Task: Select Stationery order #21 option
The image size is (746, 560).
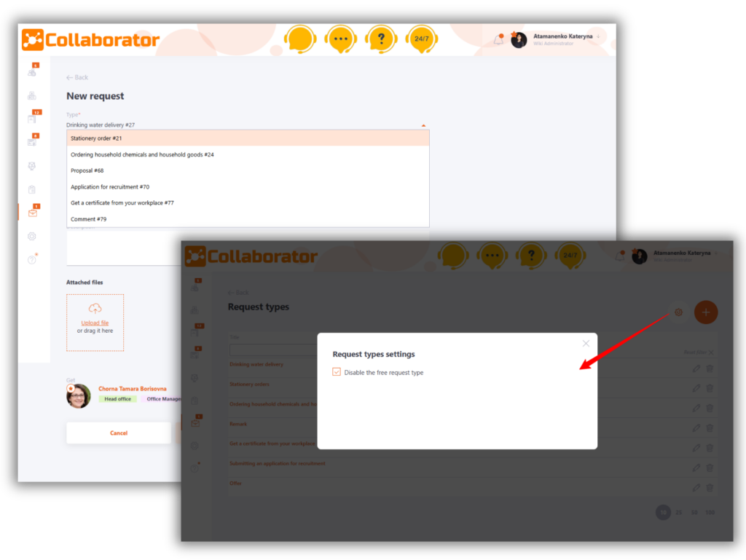Action: pos(248,138)
